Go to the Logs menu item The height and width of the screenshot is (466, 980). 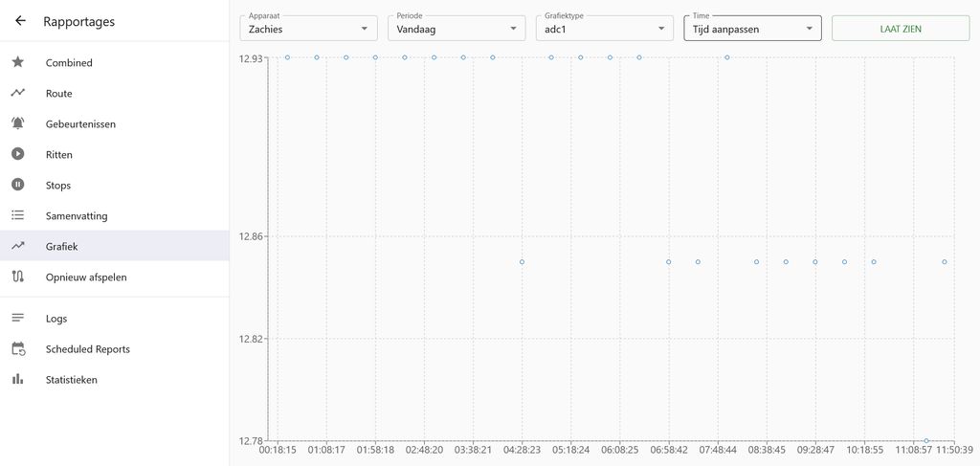[x=56, y=319]
